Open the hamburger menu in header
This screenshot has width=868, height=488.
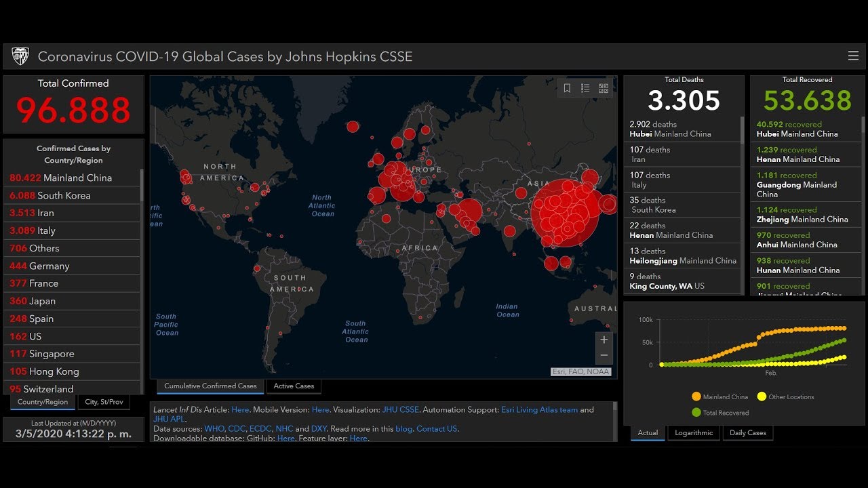click(853, 56)
